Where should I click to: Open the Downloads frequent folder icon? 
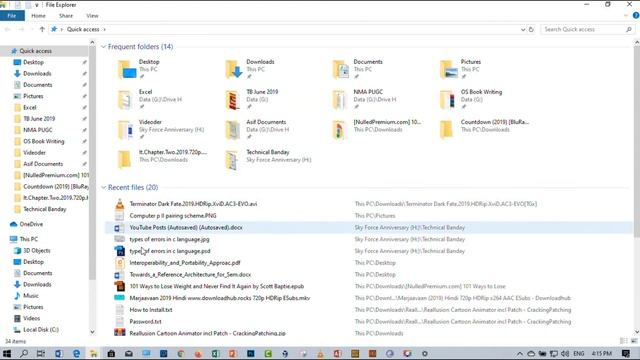pos(234,69)
